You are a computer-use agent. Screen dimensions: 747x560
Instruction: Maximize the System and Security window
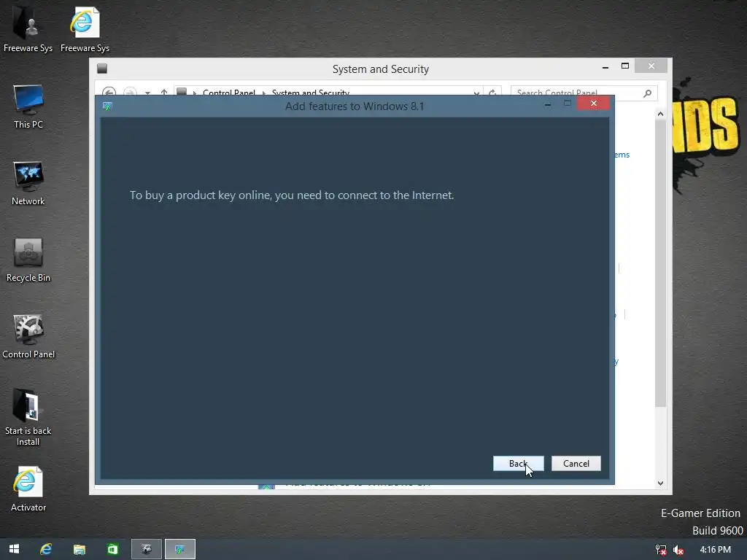pos(625,66)
